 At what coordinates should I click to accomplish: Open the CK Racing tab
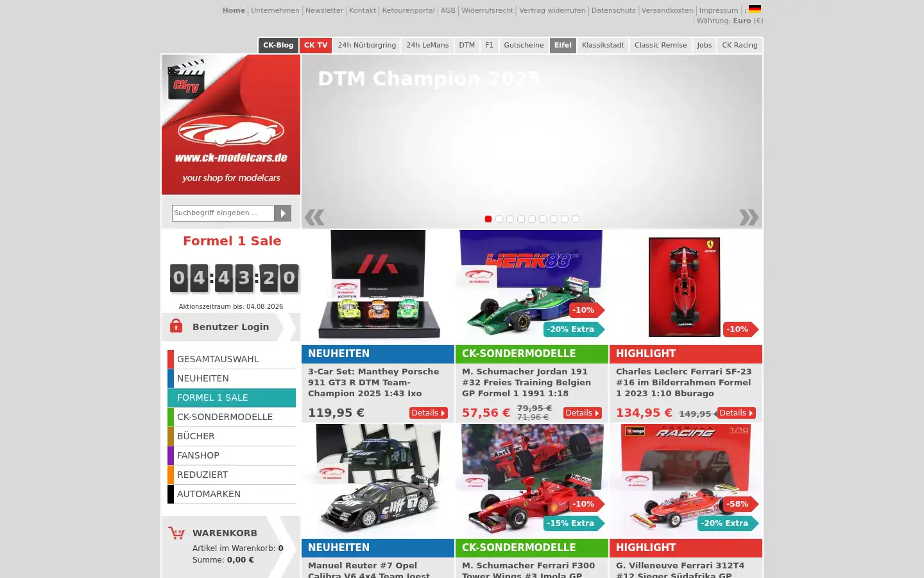[740, 45]
